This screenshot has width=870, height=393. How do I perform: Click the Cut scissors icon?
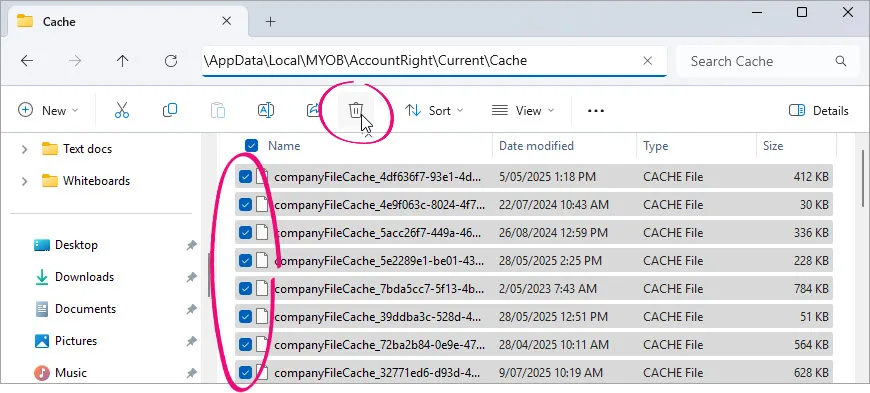(122, 110)
